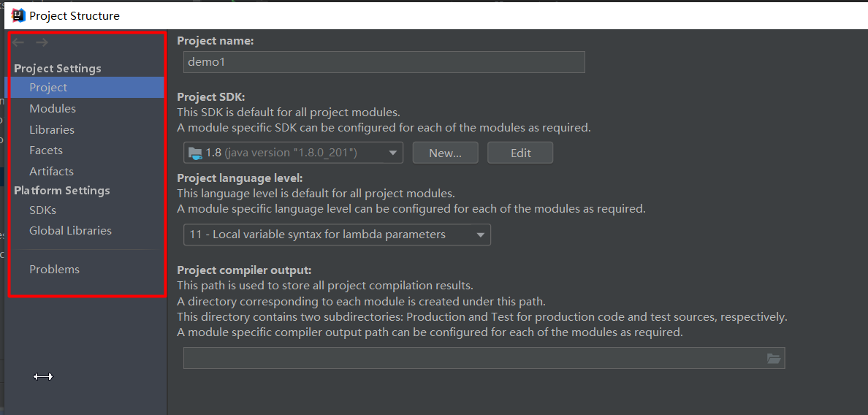Click the Edit SDK button
This screenshot has height=415, width=868.
tap(520, 153)
